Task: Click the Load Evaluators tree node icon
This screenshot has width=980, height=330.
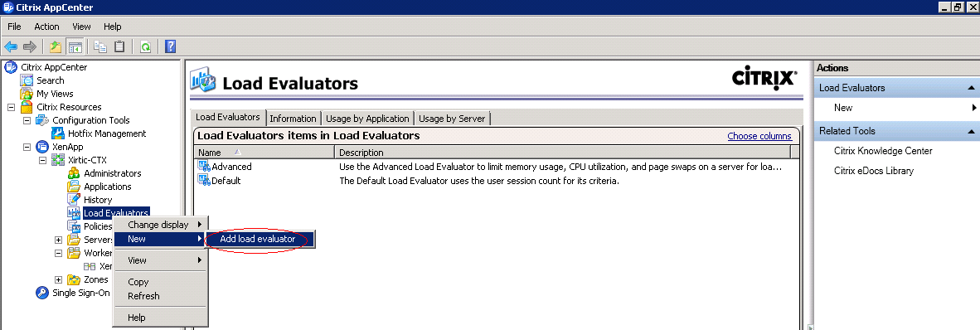Action: click(74, 213)
